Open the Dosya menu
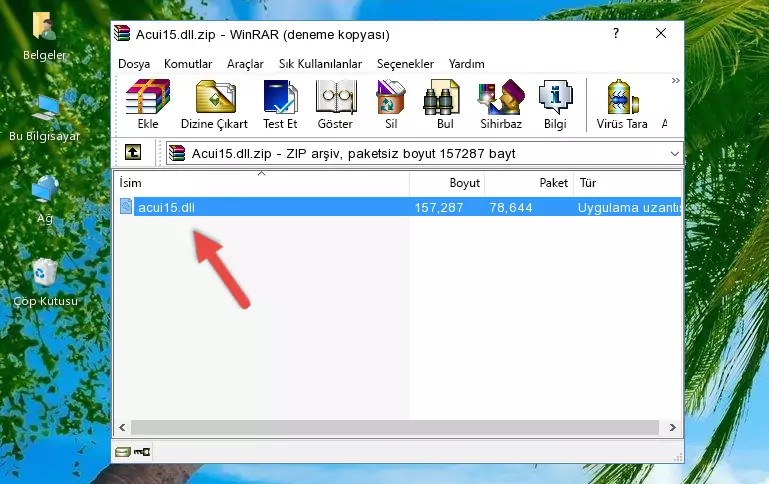Image resolution: width=769 pixels, height=484 pixels. click(x=134, y=64)
